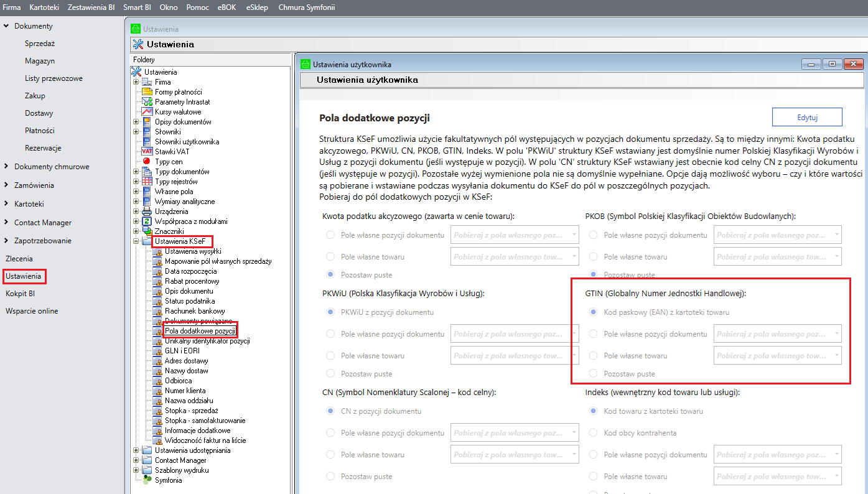Select 'Pozostaw puste' radio under GTIN
The width and height of the screenshot is (868, 494).
coord(593,374)
